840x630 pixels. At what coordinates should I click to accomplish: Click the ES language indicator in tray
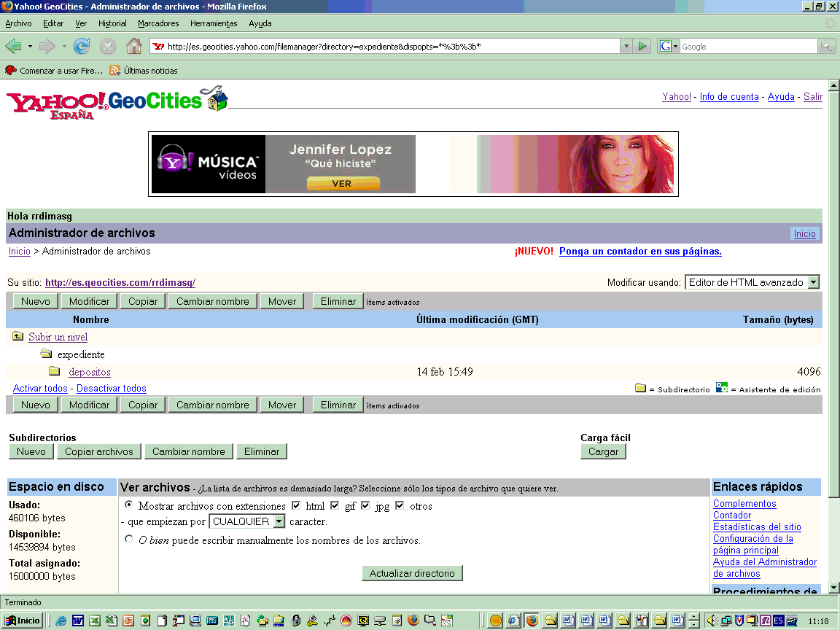(x=779, y=621)
